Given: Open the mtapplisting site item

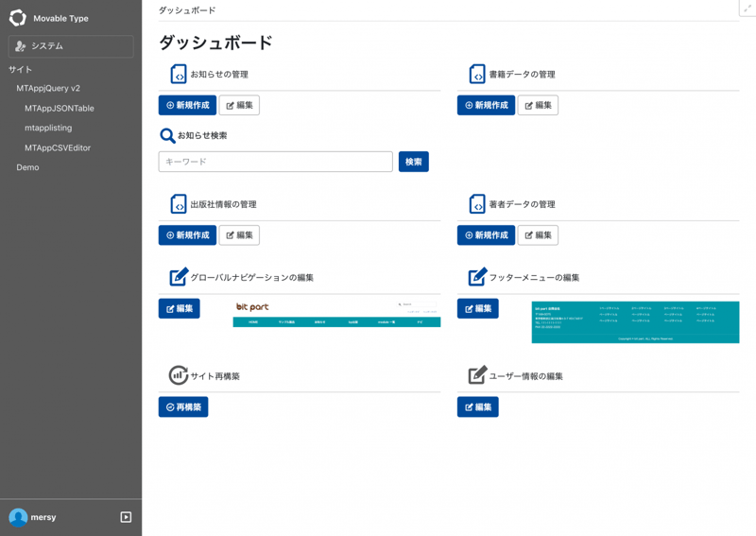Looking at the screenshot, I should coord(48,128).
